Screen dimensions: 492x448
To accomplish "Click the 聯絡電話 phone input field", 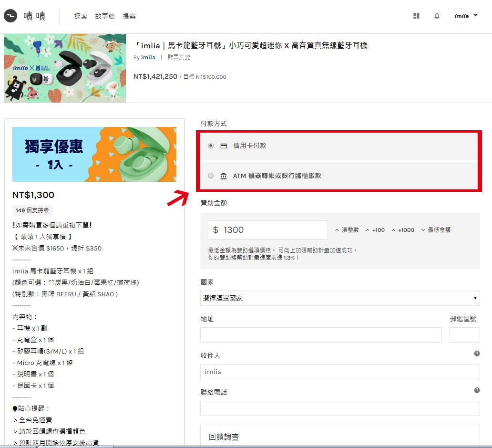I will pyautogui.click(x=340, y=408).
